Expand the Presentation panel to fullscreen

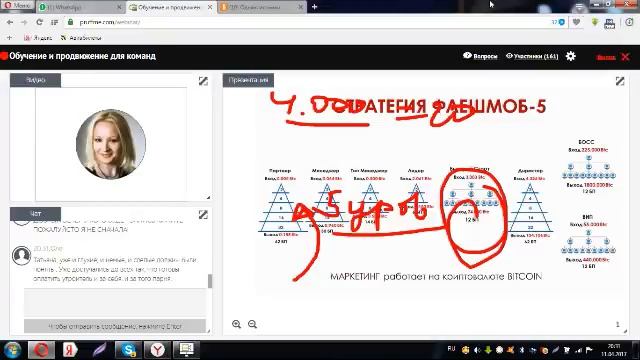click(x=620, y=81)
